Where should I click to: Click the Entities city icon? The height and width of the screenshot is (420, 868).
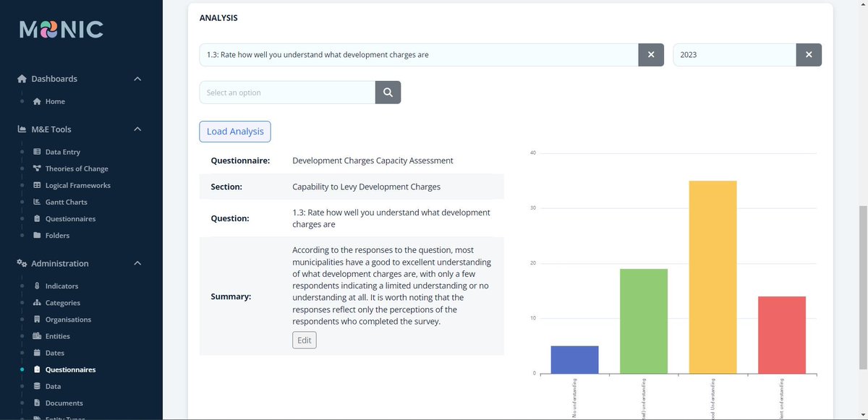coord(37,336)
